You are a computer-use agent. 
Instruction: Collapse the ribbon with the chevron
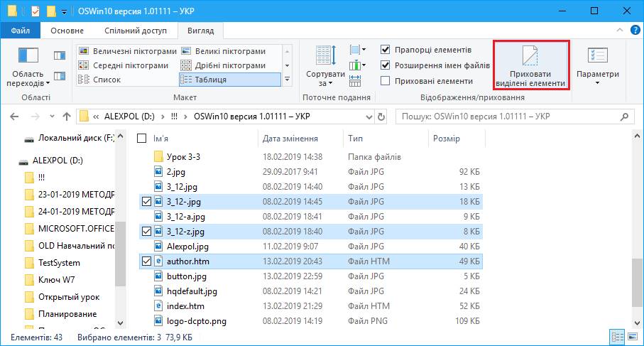pos(620,30)
